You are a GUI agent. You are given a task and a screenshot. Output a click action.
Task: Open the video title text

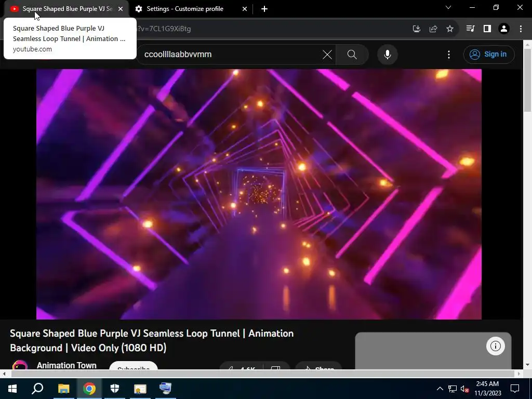coord(152,340)
